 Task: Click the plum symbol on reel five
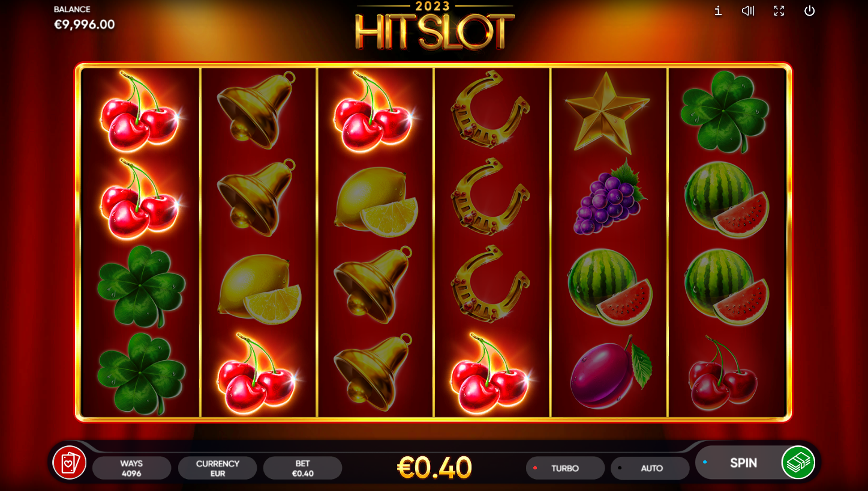point(609,372)
